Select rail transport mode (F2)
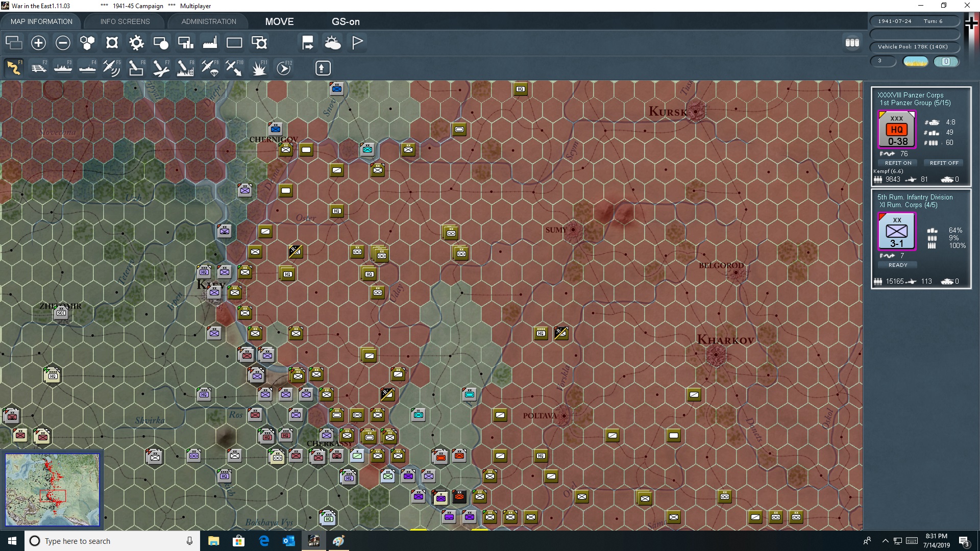This screenshot has width=980, height=551. (39, 68)
